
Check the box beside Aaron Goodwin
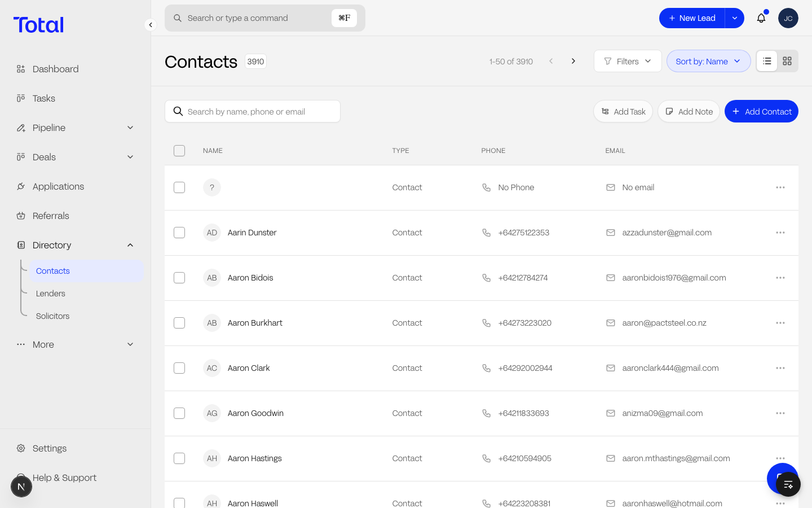[x=179, y=413]
